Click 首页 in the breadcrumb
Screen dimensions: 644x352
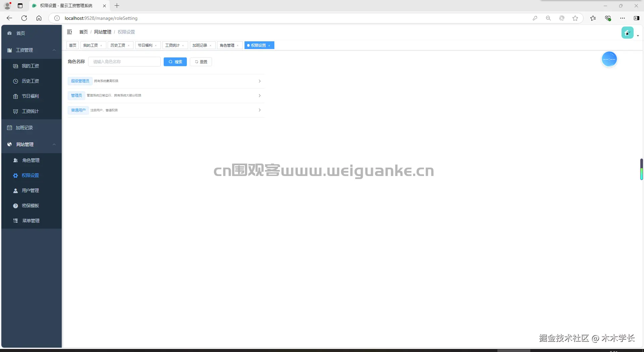[84, 32]
